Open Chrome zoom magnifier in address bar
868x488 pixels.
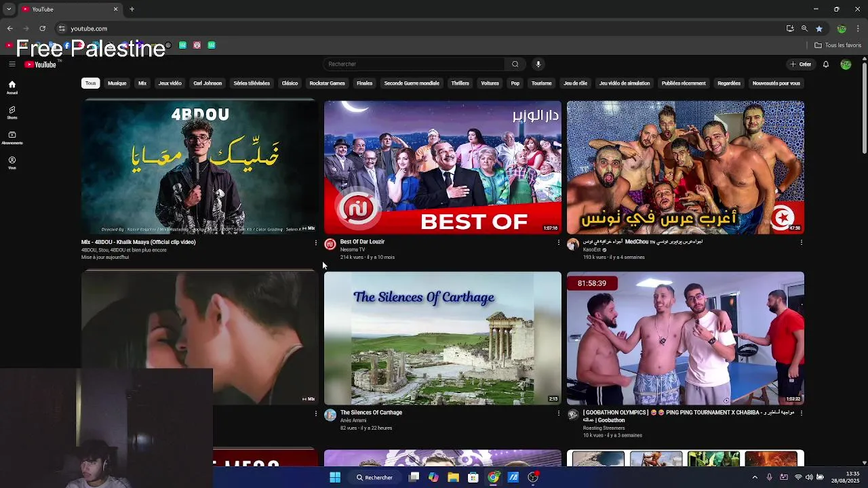pos(804,28)
